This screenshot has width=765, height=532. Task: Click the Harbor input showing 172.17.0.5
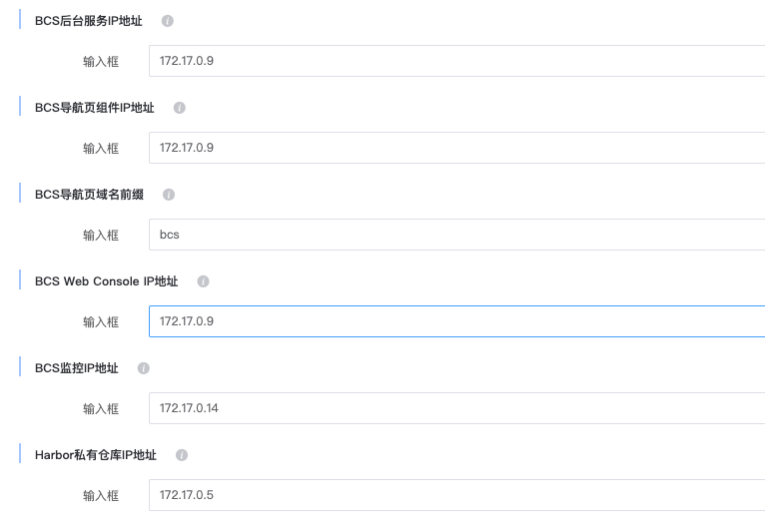pos(456,495)
